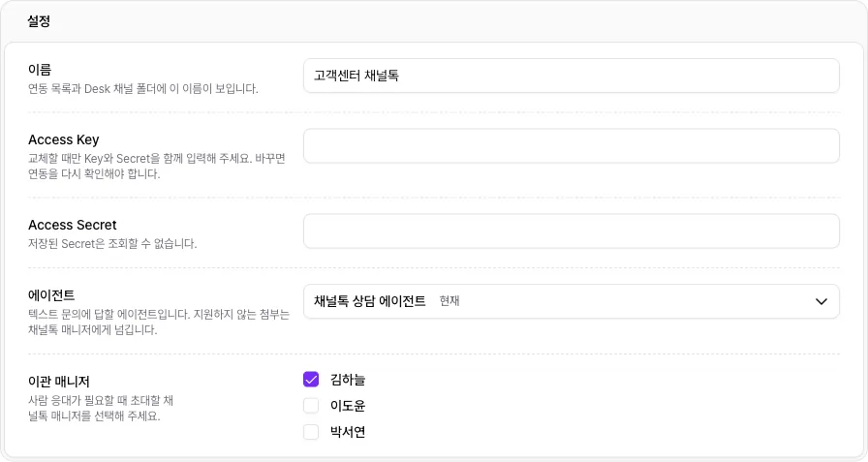Open the 에이전트 dropdown
This screenshot has height=462, width=868.
(x=572, y=301)
